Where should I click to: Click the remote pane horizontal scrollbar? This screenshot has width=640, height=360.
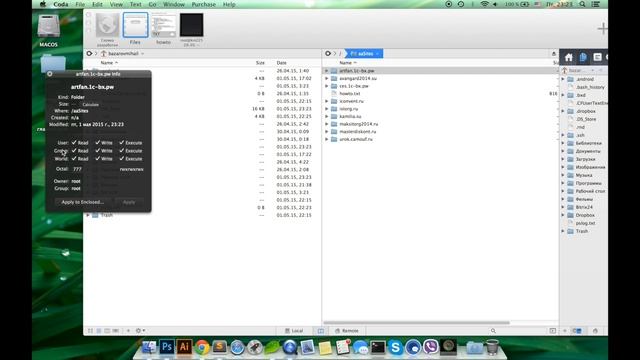pos(416,323)
